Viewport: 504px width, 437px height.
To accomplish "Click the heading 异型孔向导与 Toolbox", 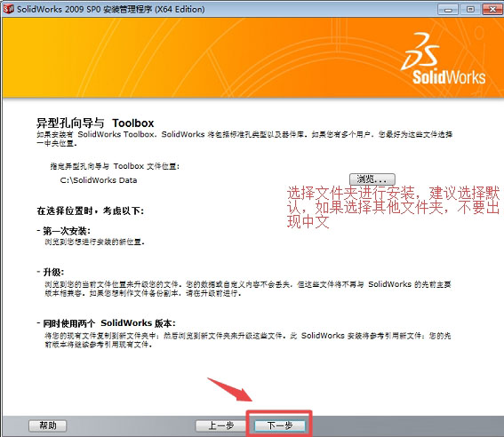I will pyautogui.click(x=95, y=123).
